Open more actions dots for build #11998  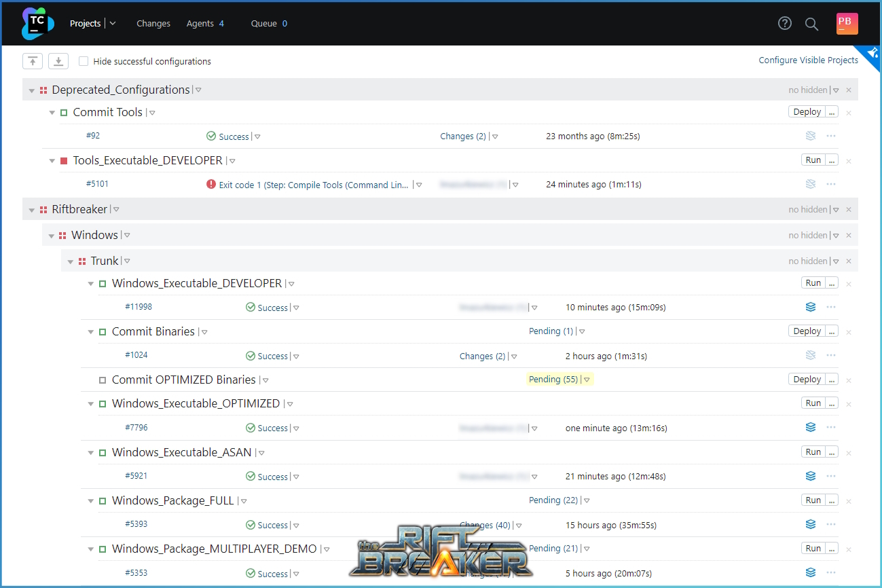click(831, 307)
